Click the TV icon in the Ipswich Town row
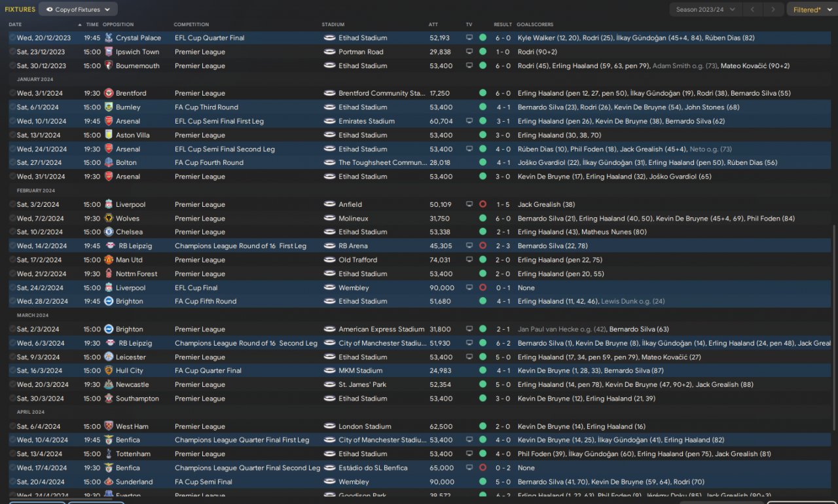The image size is (838, 504). pyautogui.click(x=469, y=52)
